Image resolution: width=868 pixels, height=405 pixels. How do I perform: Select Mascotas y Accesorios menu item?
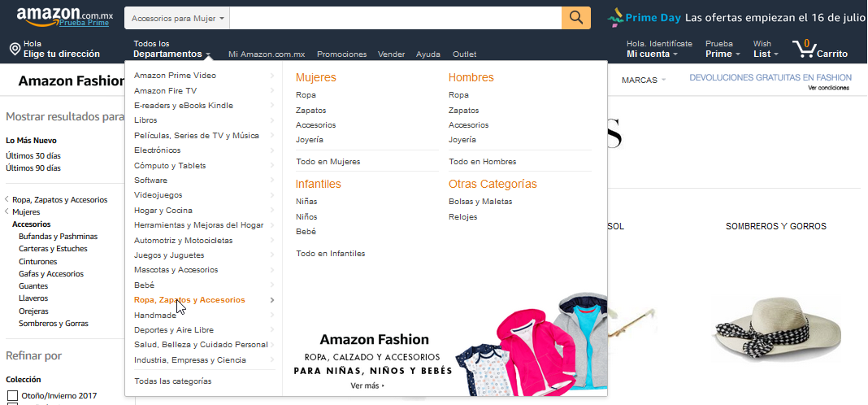click(176, 270)
